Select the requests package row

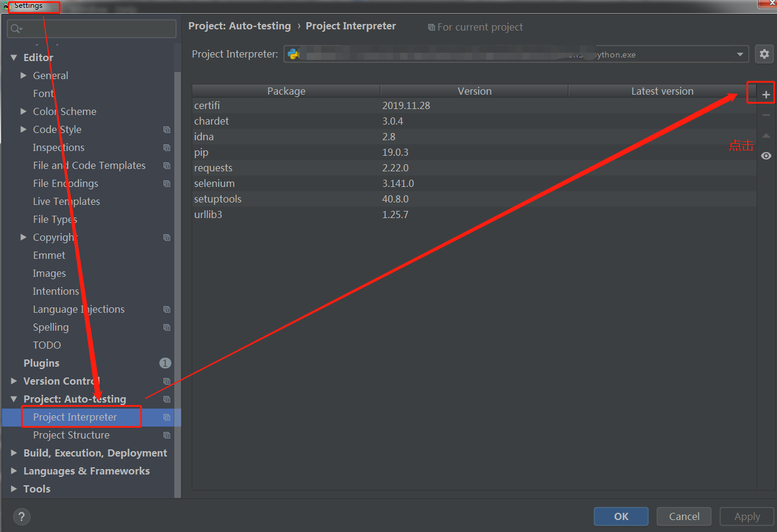tap(474, 168)
